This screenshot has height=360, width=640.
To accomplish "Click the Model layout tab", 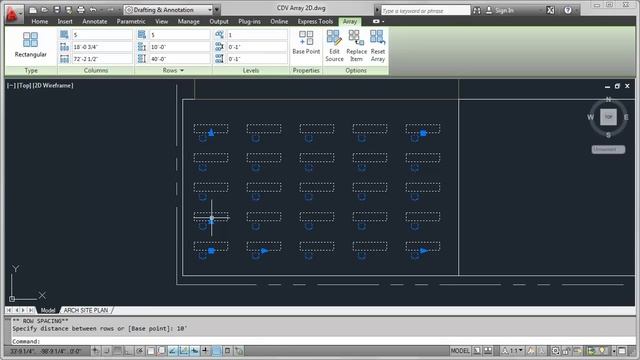I will coord(48,310).
